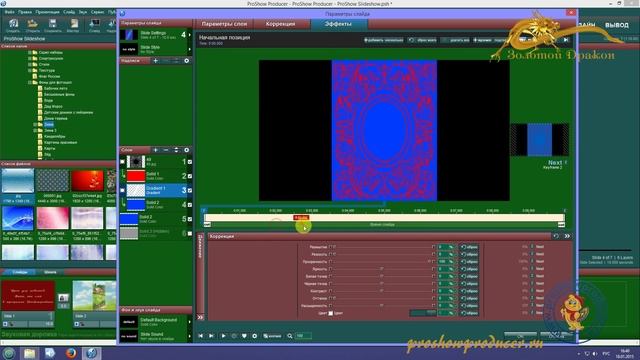Jump to previous slide with bottom playback icon
640x360 pixels.
tap(200, 336)
